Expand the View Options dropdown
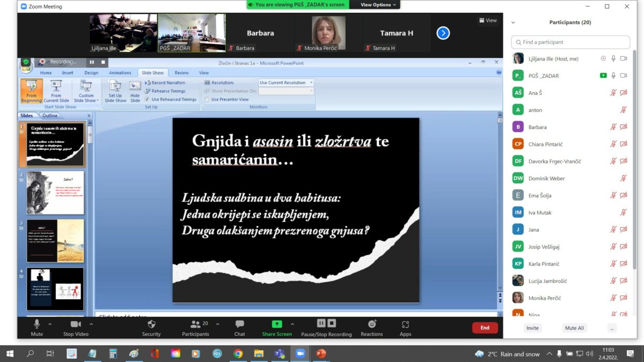 coord(379,5)
